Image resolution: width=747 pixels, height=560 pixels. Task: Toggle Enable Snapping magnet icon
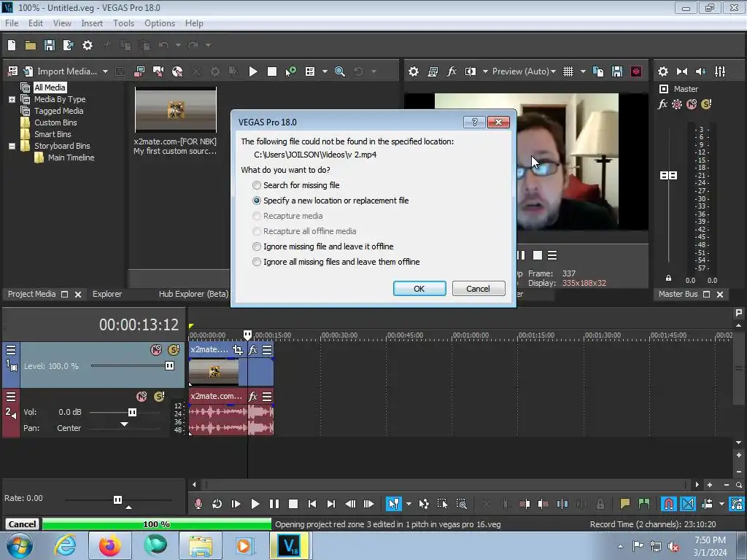coord(669,504)
